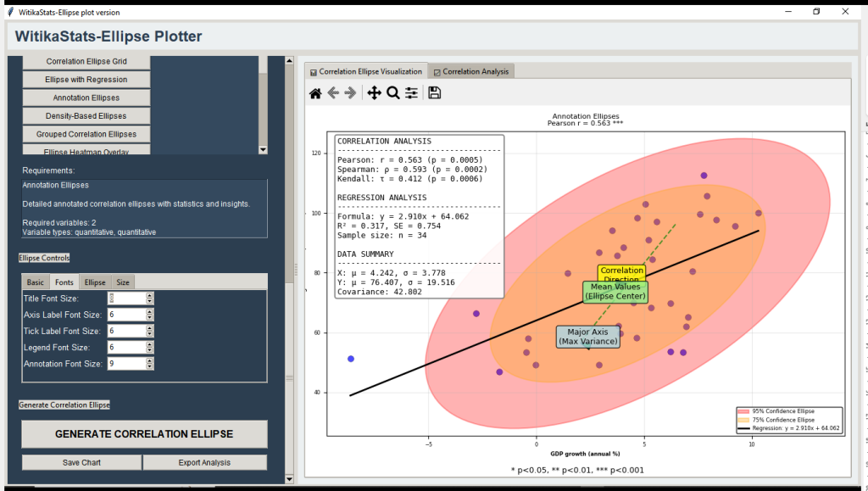Click left panel scrollbar up arrow

(289, 60)
